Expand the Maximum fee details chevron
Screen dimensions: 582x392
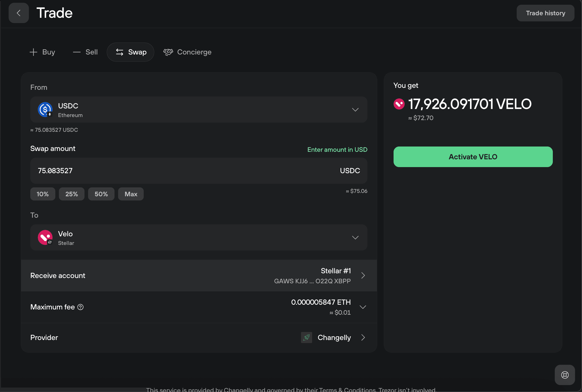click(363, 307)
